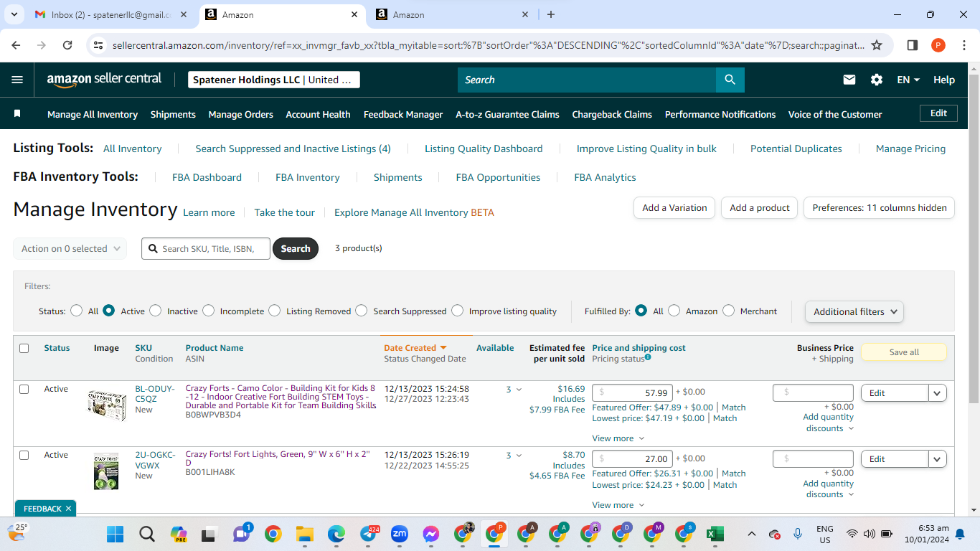The image size is (980, 551).
Task: Select the Inactive status radio button
Action: pos(156,311)
